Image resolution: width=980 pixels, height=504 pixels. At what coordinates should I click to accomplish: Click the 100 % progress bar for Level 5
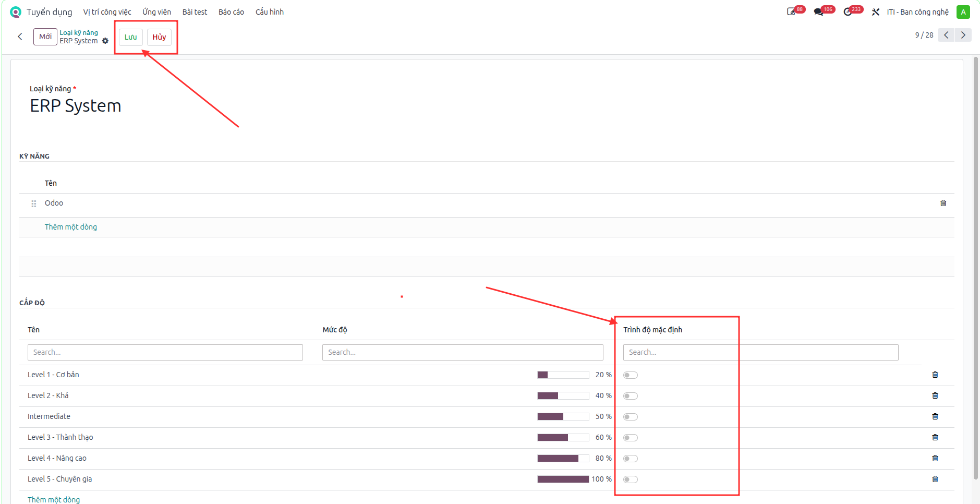(x=563, y=479)
